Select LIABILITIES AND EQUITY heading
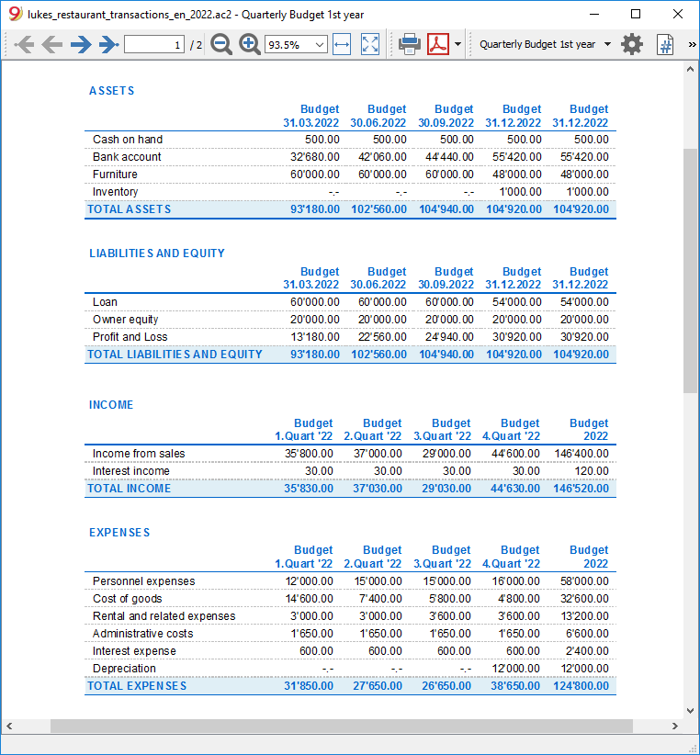Viewport: 700px width, 755px height. [x=157, y=254]
